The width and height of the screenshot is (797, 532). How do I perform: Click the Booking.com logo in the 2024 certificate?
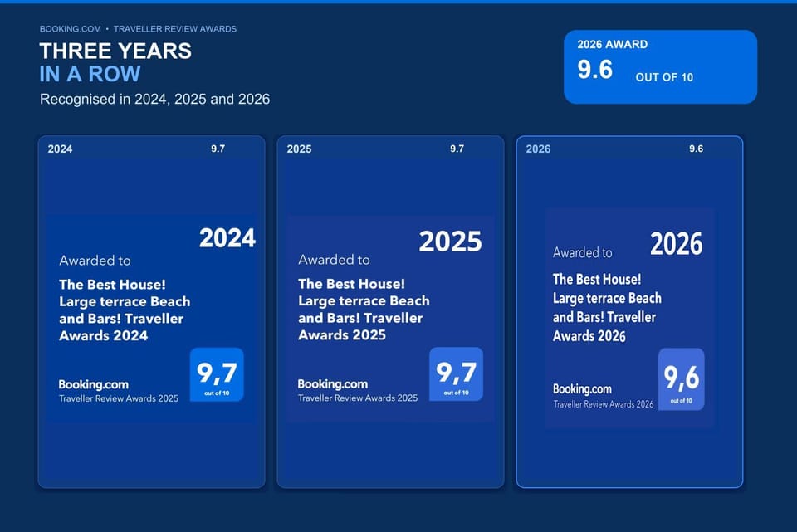[94, 384]
